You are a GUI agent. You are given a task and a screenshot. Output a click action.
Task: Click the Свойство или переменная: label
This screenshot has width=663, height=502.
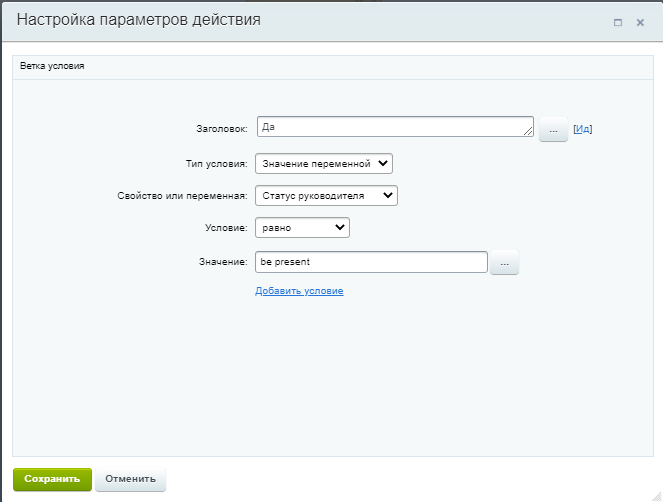tap(182, 196)
